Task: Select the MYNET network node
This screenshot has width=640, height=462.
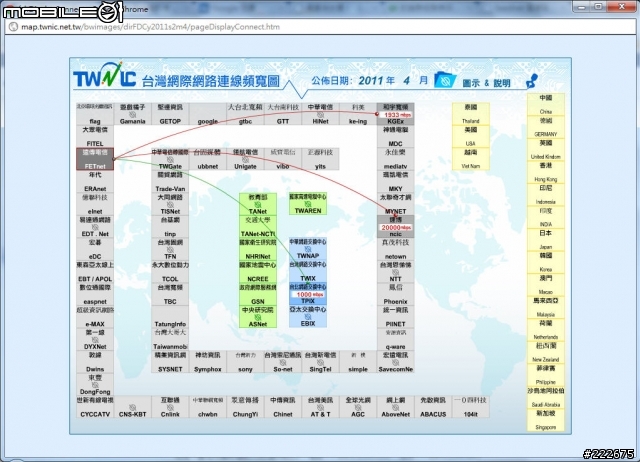Action: pos(395,204)
